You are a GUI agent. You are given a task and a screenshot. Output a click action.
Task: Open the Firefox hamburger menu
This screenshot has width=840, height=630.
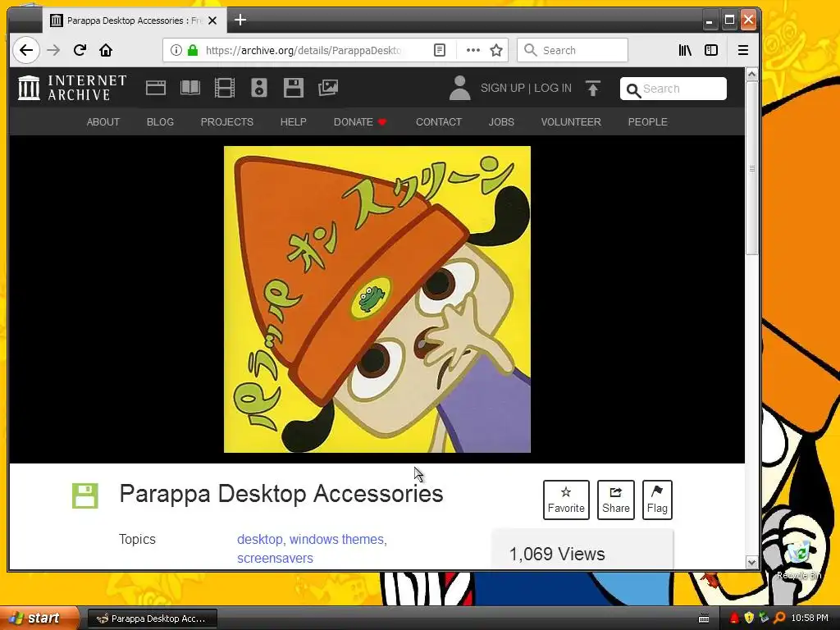pyautogui.click(x=743, y=50)
